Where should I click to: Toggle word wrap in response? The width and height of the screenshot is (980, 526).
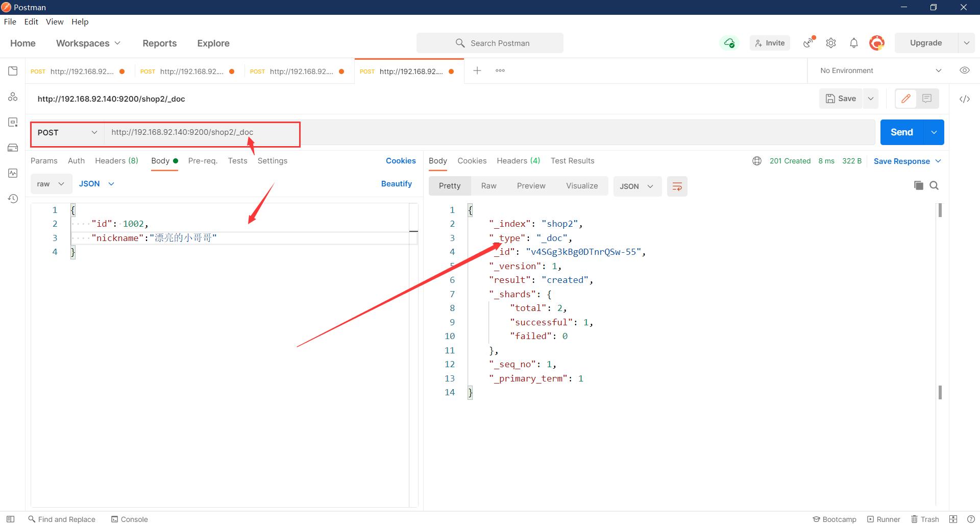[677, 186]
